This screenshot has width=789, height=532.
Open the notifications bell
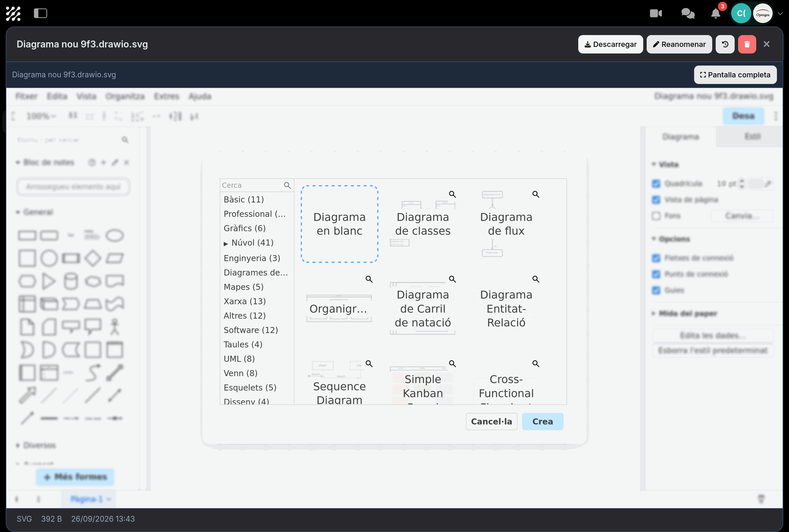pos(716,14)
